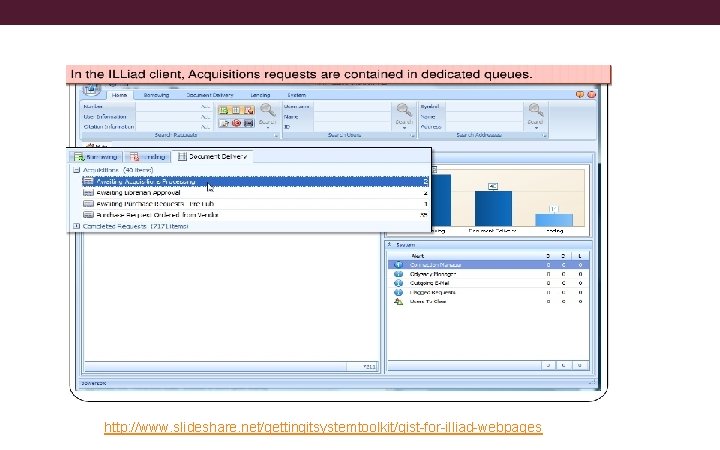Click the Symbol field in Search Addresses
Viewport: 720px width, 450px height.
[x=484, y=107]
